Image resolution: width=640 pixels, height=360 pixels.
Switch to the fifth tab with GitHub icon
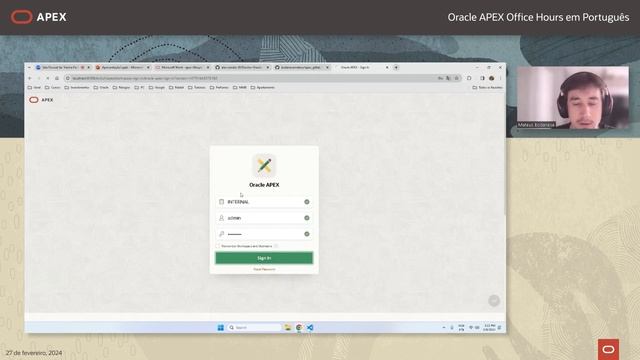pos(302,67)
